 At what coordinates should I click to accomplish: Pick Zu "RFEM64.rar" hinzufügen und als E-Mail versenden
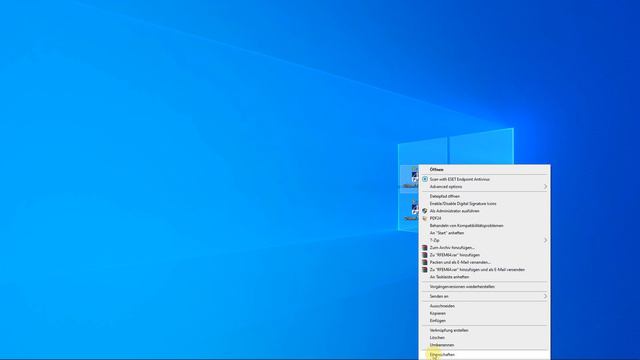pyautogui.click(x=484, y=270)
